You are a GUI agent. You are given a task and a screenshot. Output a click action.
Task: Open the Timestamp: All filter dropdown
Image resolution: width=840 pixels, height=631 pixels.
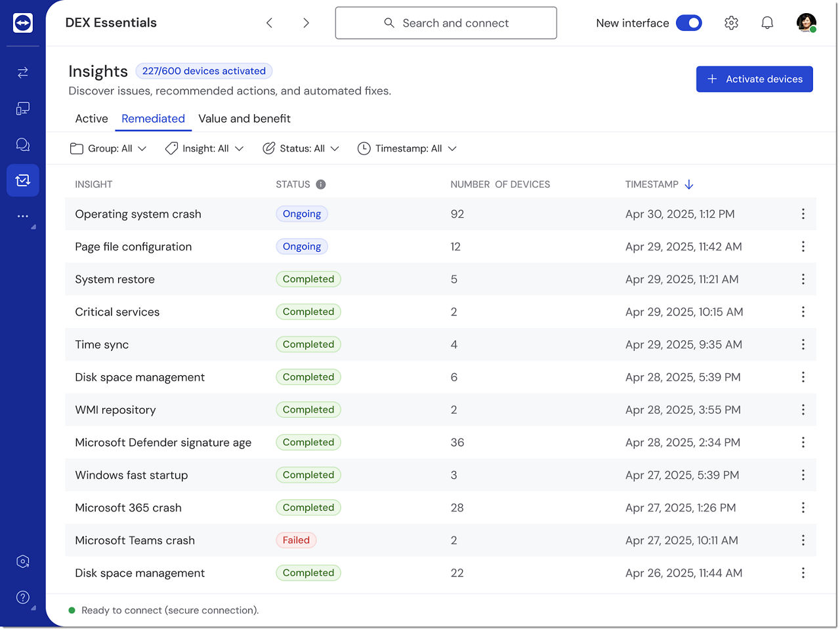click(407, 149)
